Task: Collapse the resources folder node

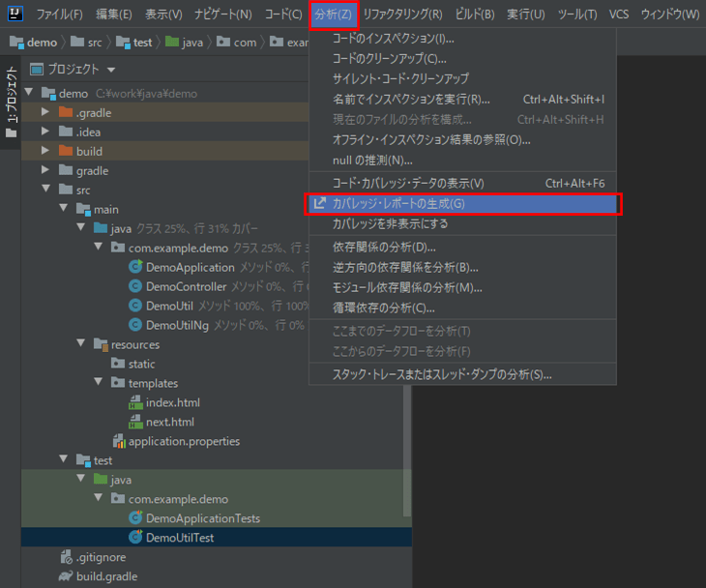Action: [81, 344]
